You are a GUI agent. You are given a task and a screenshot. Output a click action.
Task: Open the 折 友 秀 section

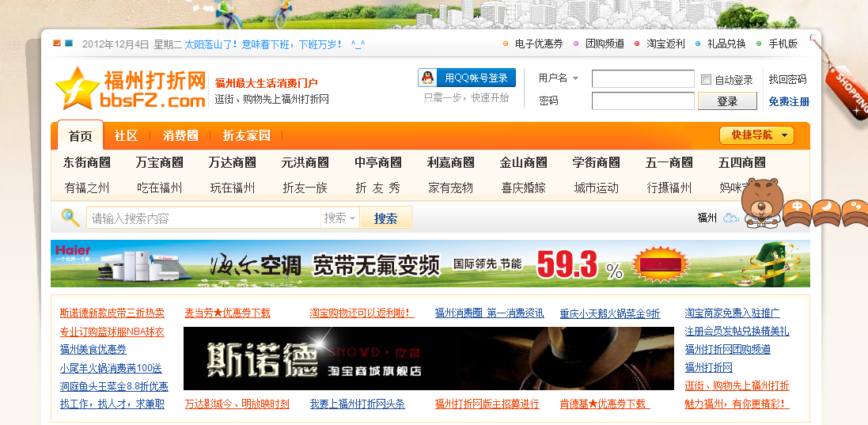click(378, 188)
